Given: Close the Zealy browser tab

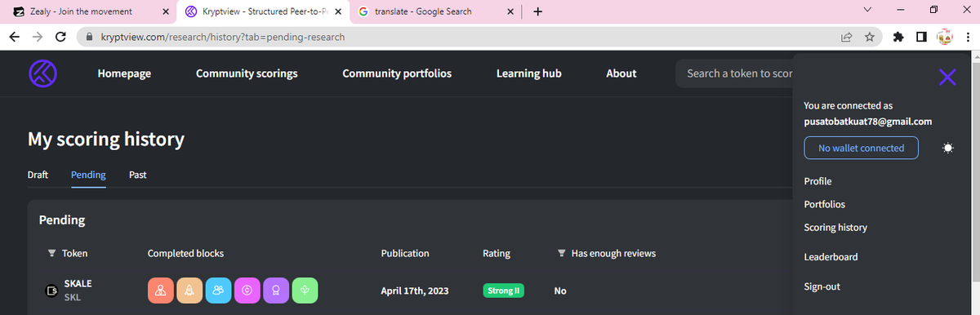Looking at the screenshot, I should (166, 12).
